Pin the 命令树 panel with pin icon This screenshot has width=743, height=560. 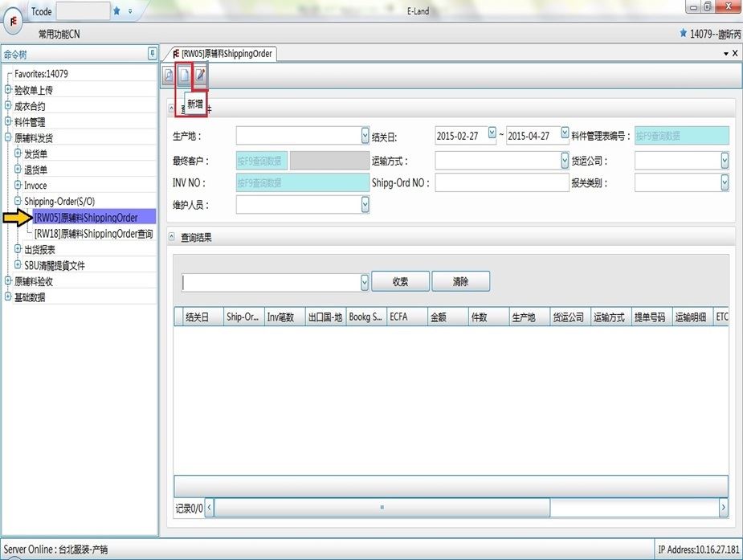pyautogui.click(x=153, y=54)
